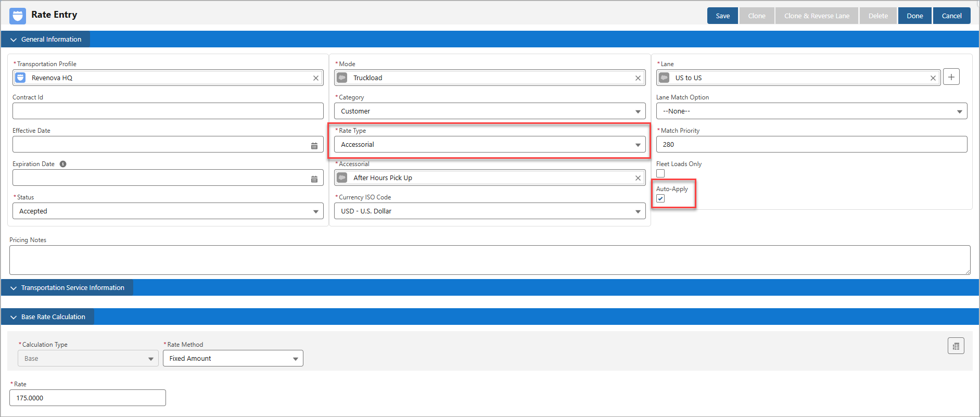This screenshot has width=980, height=417.
Task: Click the Accessorial record icon
Action: pyautogui.click(x=342, y=178)
